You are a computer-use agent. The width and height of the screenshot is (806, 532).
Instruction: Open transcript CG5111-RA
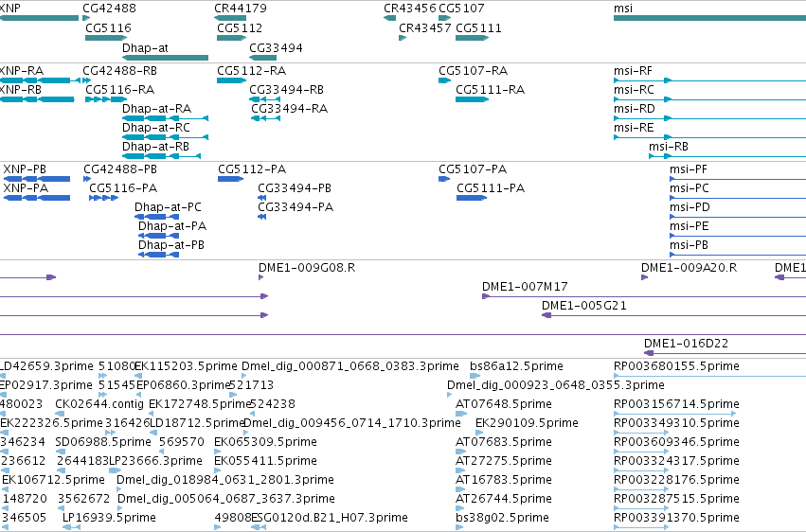coord(491,89)
